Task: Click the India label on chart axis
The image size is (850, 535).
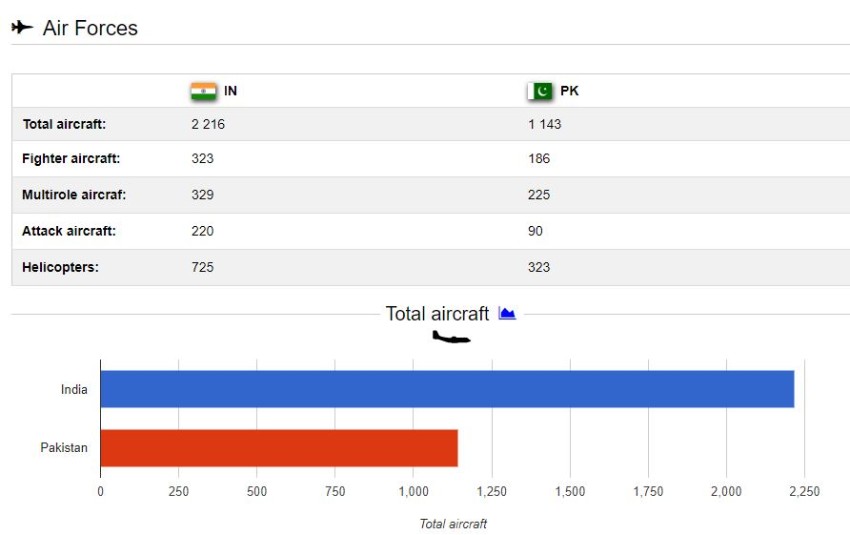Action: [x=74, y=389]
